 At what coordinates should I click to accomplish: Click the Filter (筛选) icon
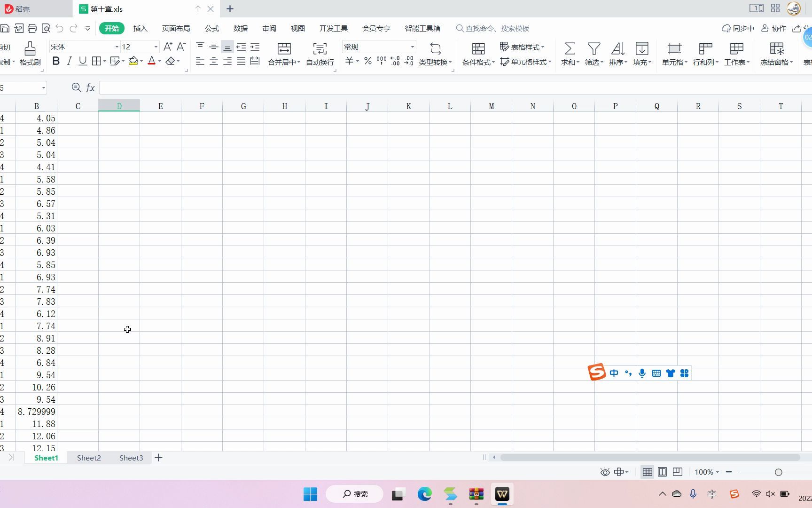tap(594, 49)
